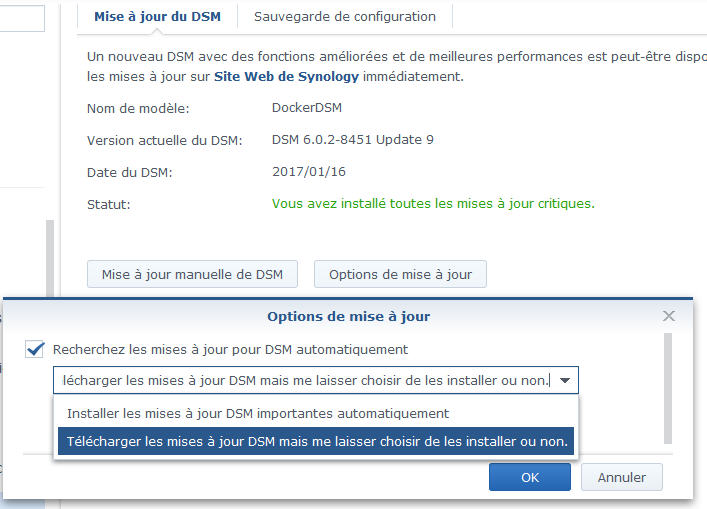Choose Télécharger les mises à jour DSM option

click(x=316, y=441)
